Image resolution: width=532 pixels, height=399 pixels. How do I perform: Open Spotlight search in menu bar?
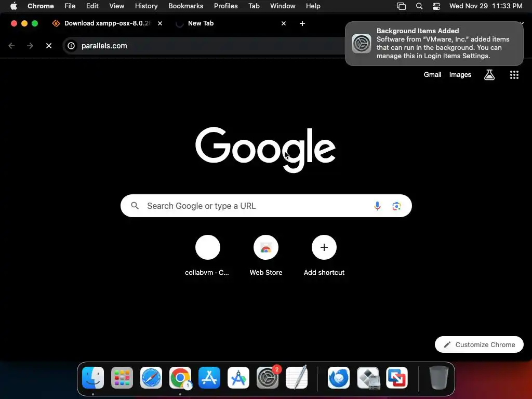(x=419, y=6)
